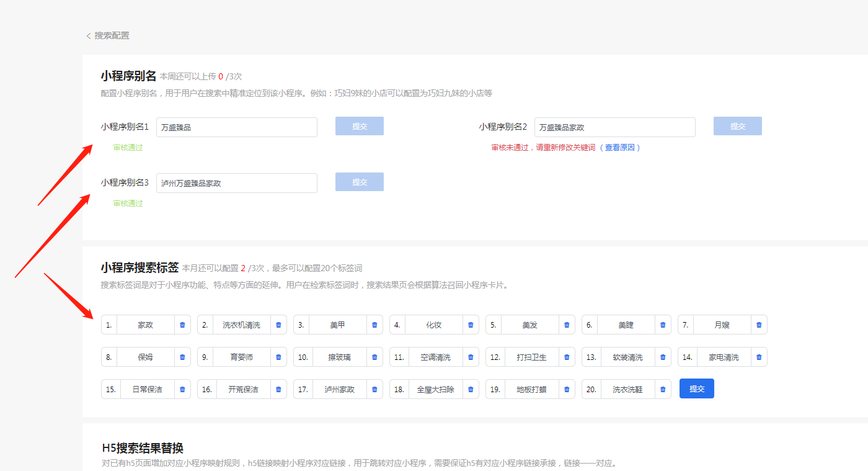Remove tag 6 美睫 trash icon

pos(663,325)
